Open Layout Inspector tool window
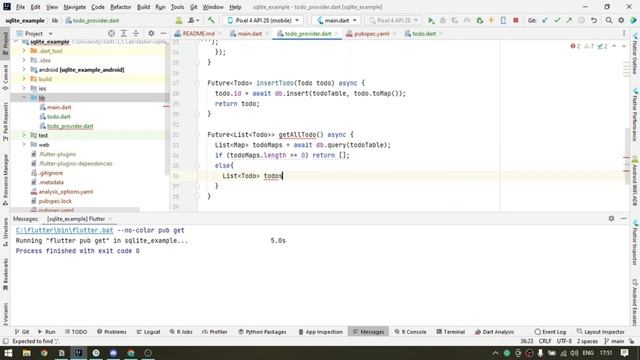 (600, 332)
